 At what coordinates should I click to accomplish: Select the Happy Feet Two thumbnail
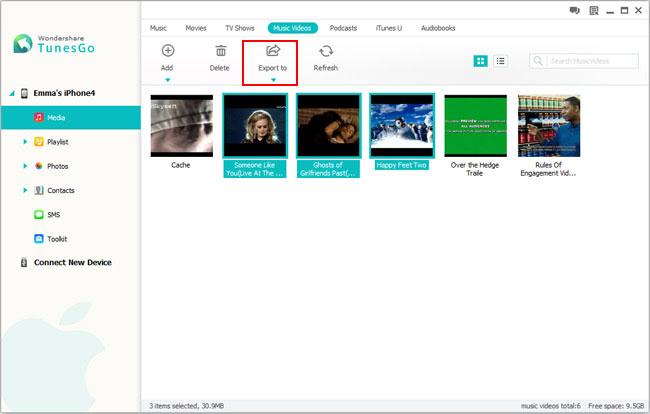tap(402, 126)
